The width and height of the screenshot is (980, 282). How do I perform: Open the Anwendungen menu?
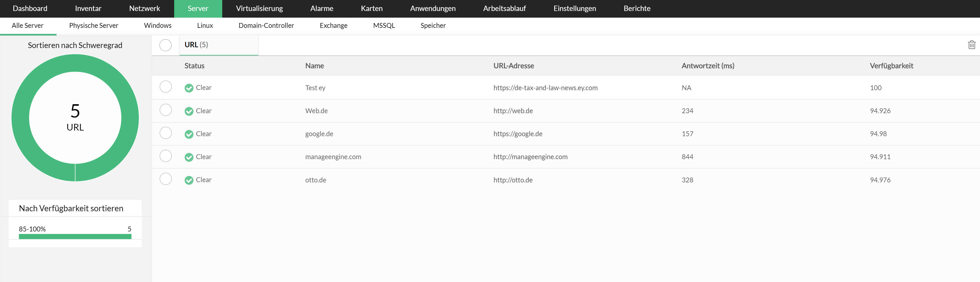pyautogui.click(x=433, y=8)
